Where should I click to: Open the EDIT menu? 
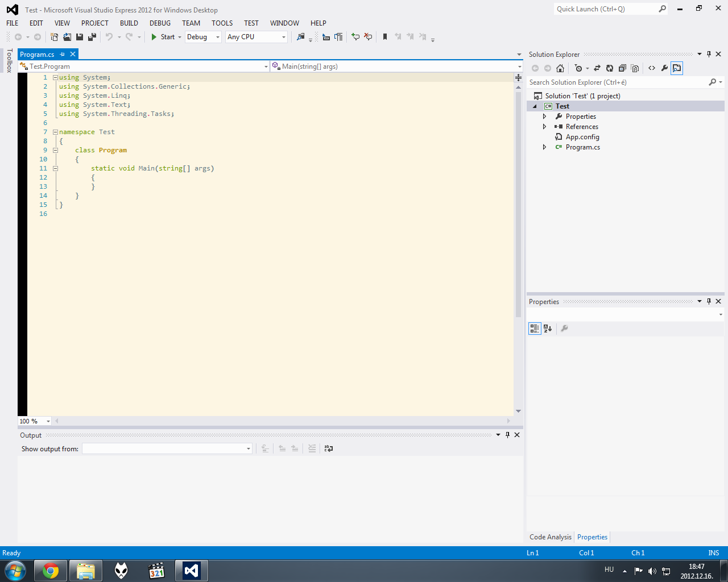point(36,23)
